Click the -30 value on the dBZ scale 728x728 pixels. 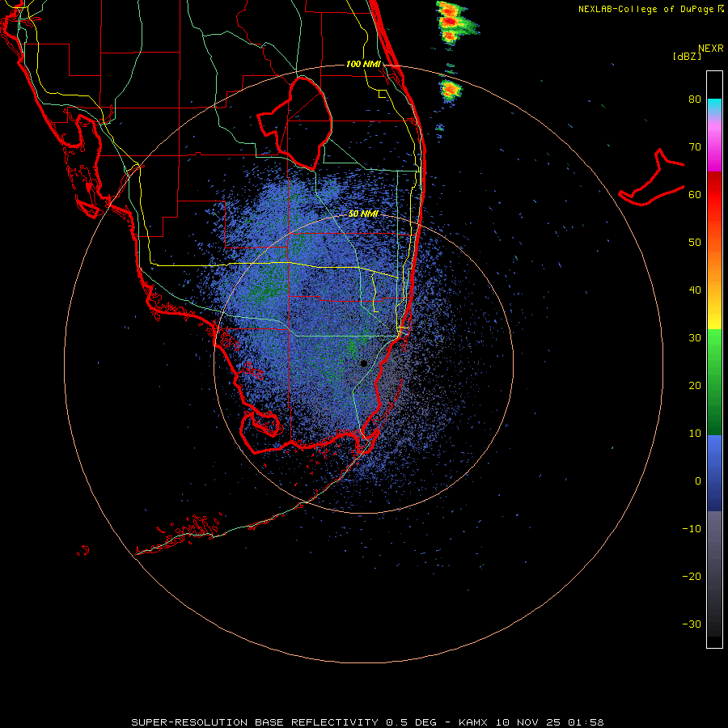tap(692, 624)
